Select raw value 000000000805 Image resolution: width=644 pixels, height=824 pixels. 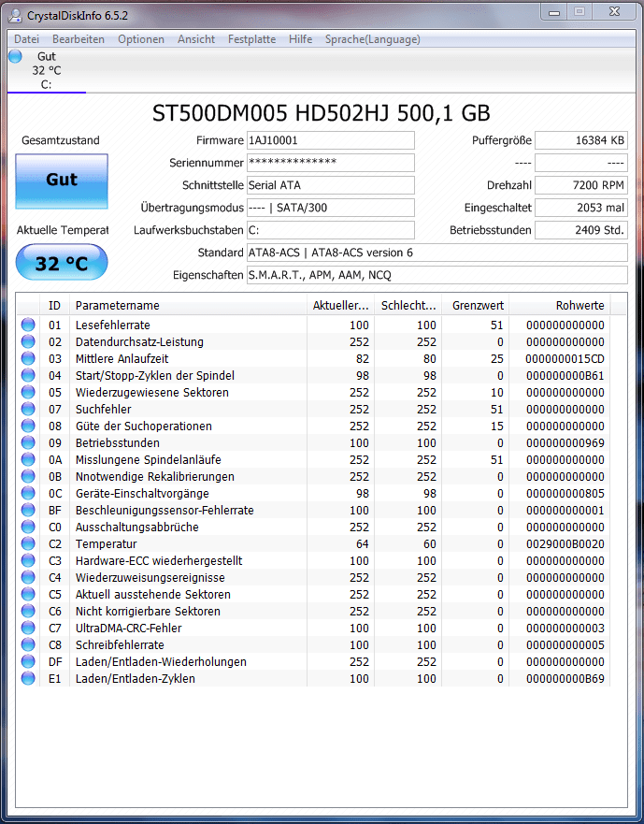click(x=565, y=494)
